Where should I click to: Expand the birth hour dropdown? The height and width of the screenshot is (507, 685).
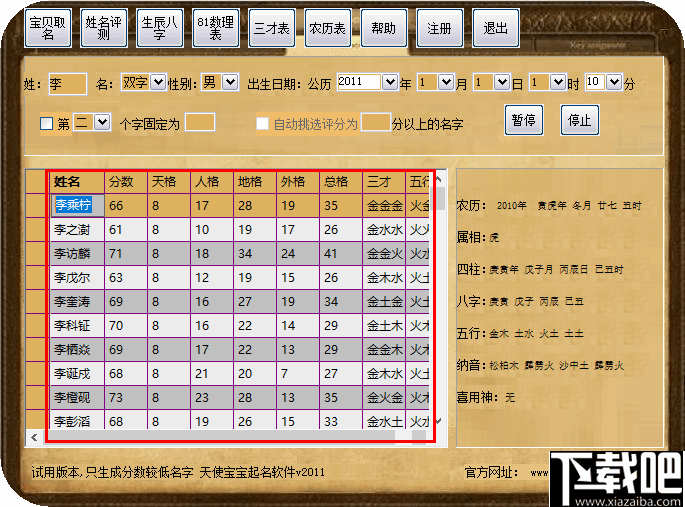tap(558, 82)
